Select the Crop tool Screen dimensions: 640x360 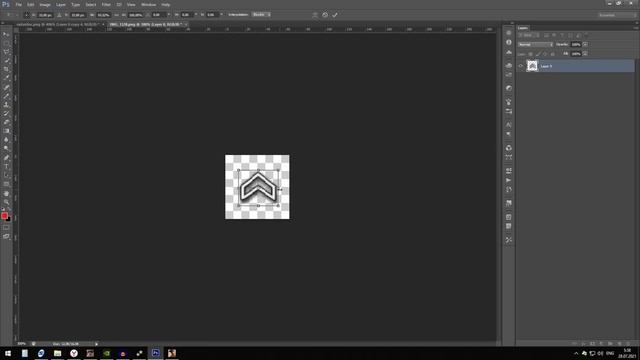coord(6,69)
